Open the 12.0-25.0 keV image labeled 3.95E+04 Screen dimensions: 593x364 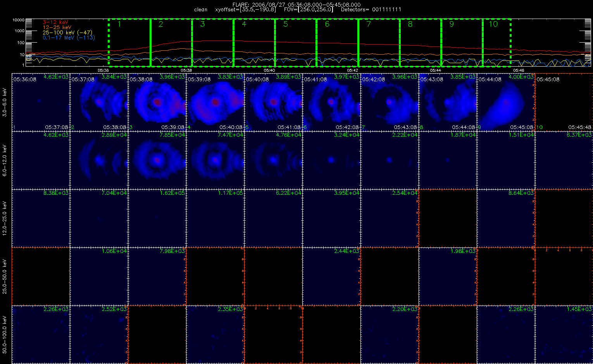pos(331,218)
